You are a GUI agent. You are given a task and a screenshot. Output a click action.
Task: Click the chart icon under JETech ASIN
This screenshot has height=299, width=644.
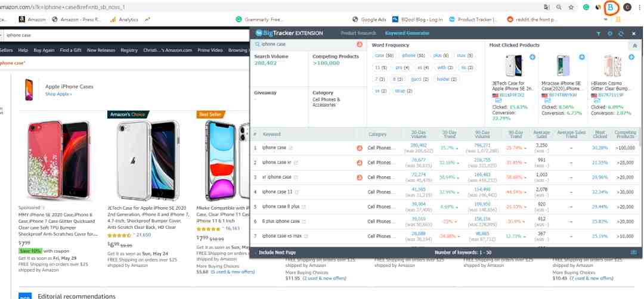pos(499,101)
